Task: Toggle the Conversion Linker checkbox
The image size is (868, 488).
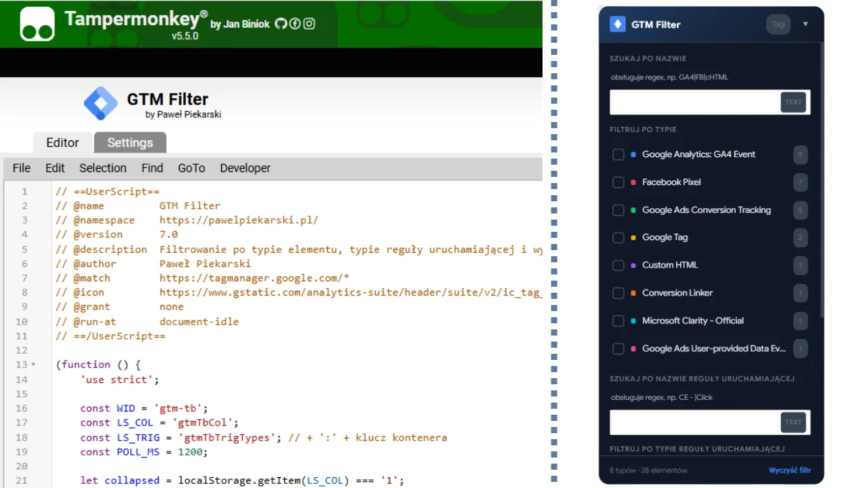Action: (x=618, y=293)
